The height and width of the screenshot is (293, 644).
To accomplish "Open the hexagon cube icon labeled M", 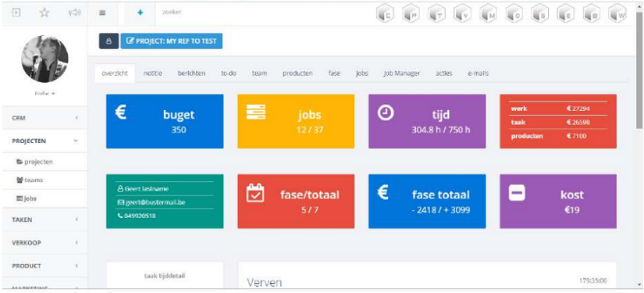I will (x=489, y=14).
